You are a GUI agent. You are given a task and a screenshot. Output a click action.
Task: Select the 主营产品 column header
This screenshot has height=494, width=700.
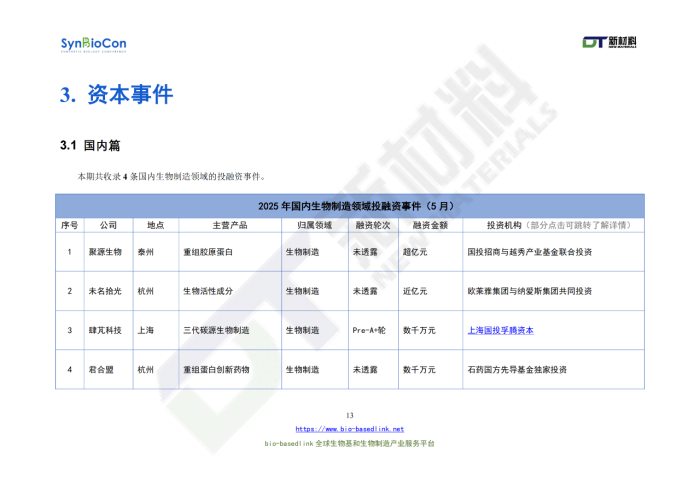(x=229, y=225)
